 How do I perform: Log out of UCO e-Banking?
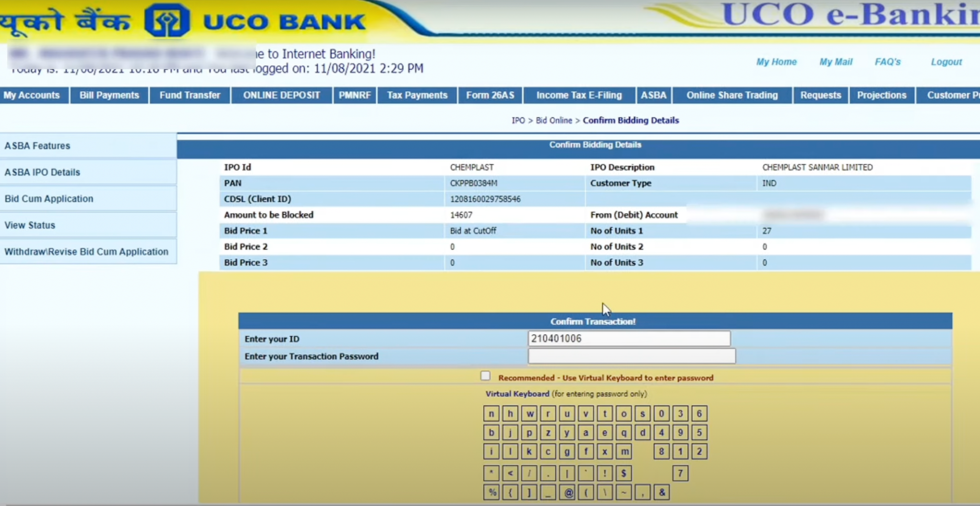[x=946, y=61]
